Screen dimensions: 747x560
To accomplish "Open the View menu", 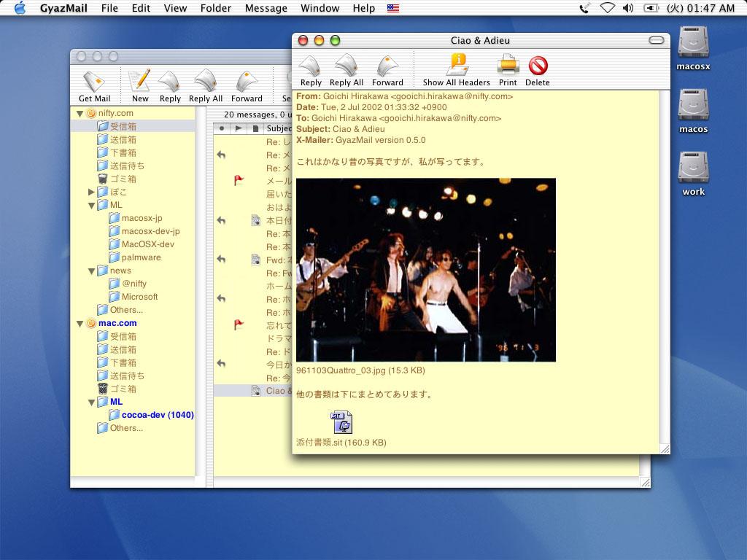I will tap(175, 8).
